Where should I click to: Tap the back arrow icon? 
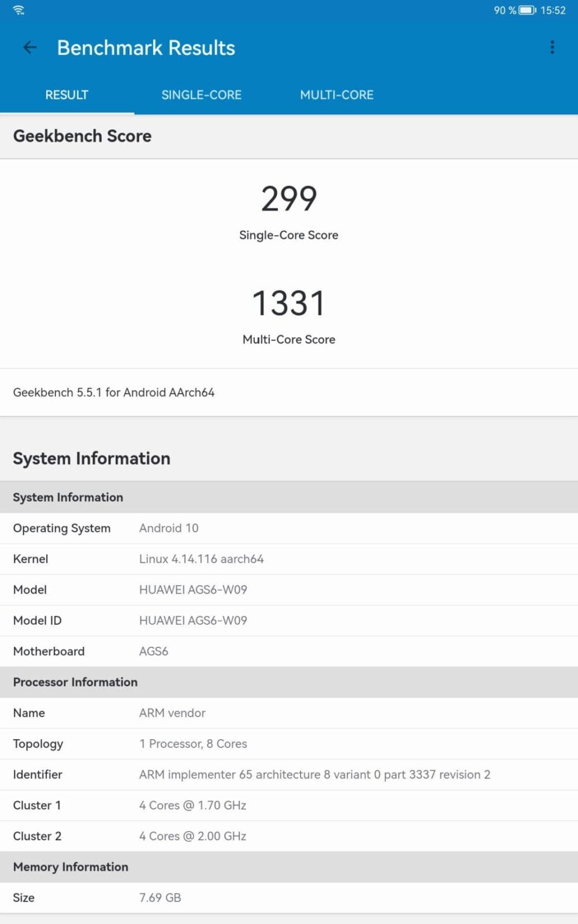[29, 47]
